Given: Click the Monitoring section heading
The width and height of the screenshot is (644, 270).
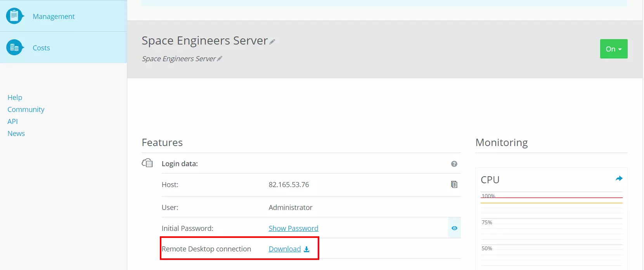Looking at the screenshot, I should tap(502, 142).
